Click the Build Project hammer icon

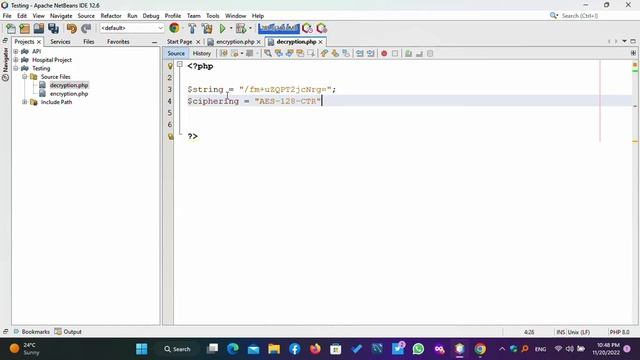pyautogui.click(x=192, y=28)
